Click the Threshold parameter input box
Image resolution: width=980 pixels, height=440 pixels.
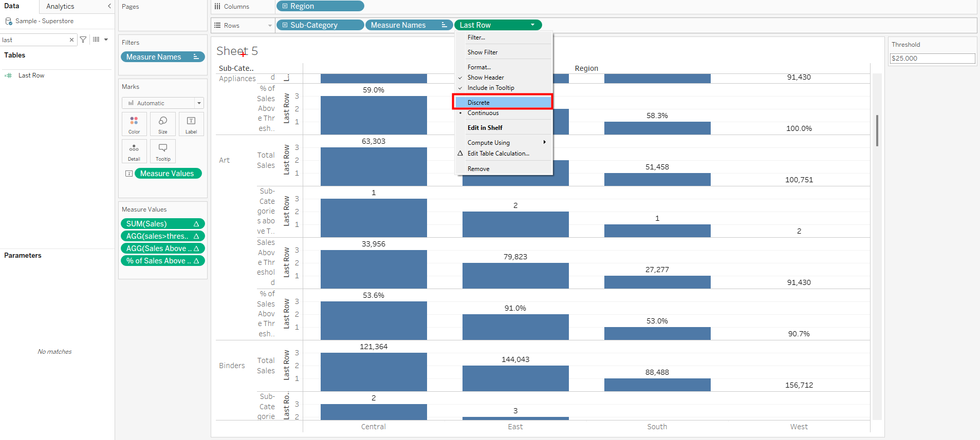932,59
